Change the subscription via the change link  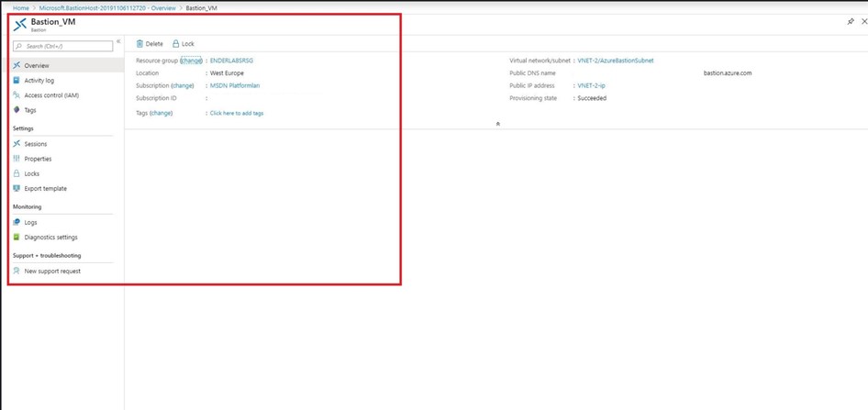(x=183, y=86)
